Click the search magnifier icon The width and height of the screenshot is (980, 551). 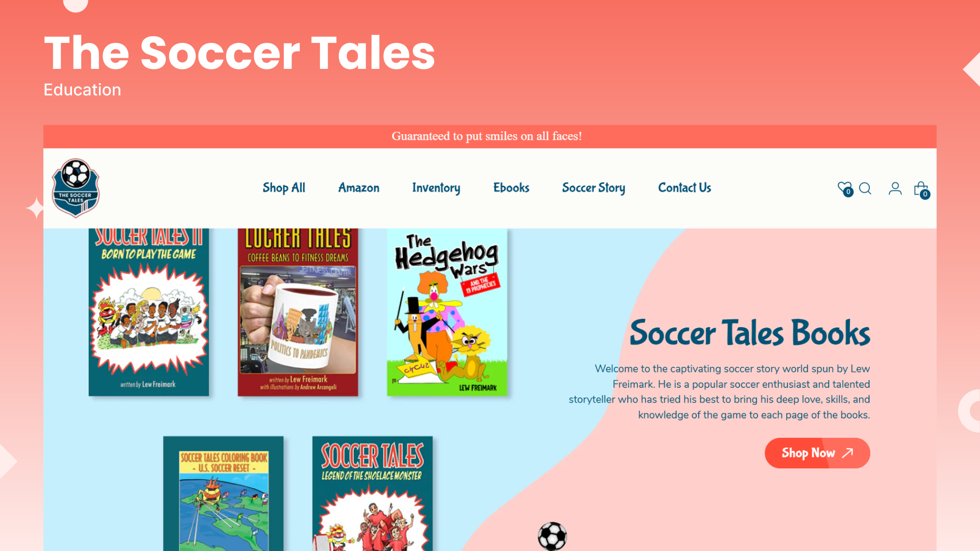(865, 189)
